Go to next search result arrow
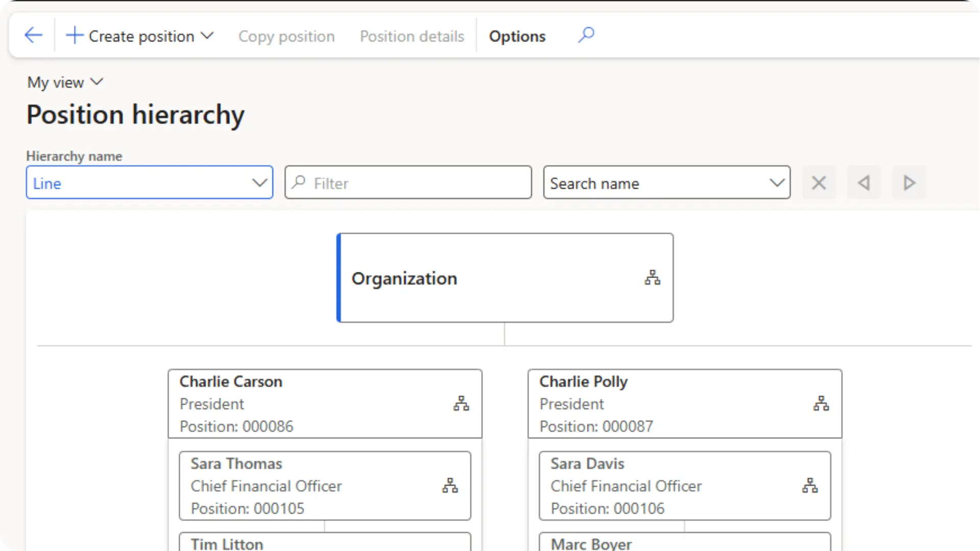The height and width of the screenshot is (551, 980). coord(909,183)
